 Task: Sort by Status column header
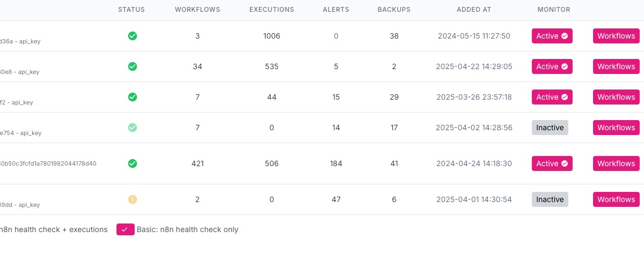pyautogui.click(x=131, y=10)
